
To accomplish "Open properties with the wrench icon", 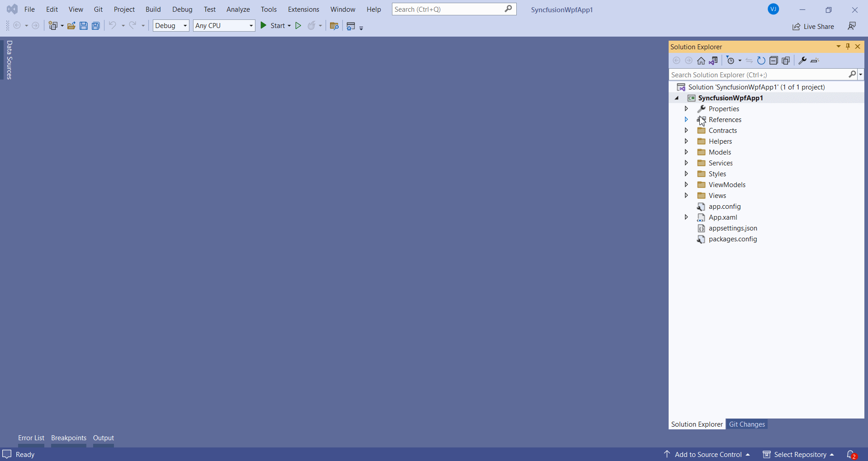I will click(802, 60).
